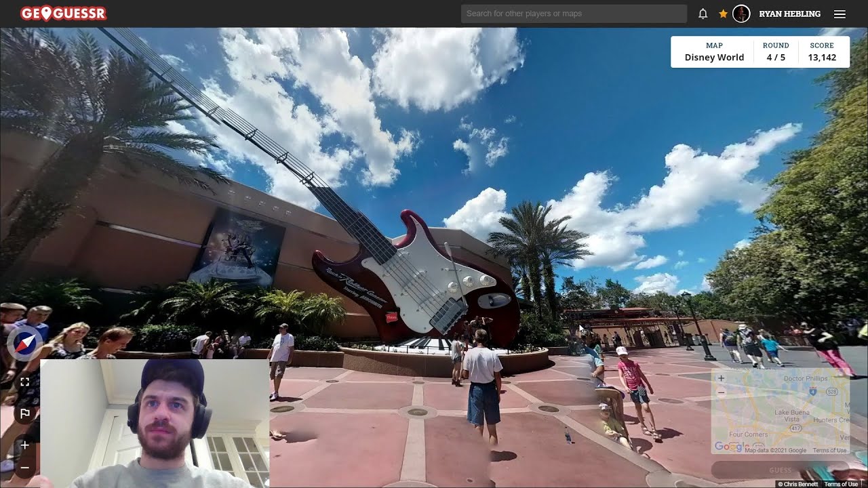Image resolution: width=868 pixels, height=488 pixels.
Task: Zoom in the street view
Action: tap(24, 445)
